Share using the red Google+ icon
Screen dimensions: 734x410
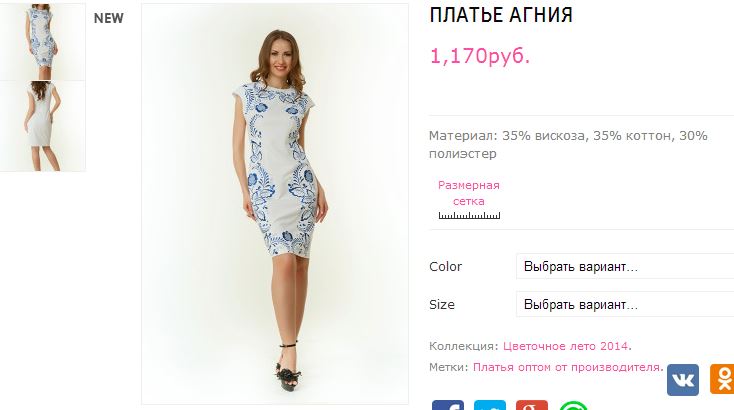click(x=532, y=405)
